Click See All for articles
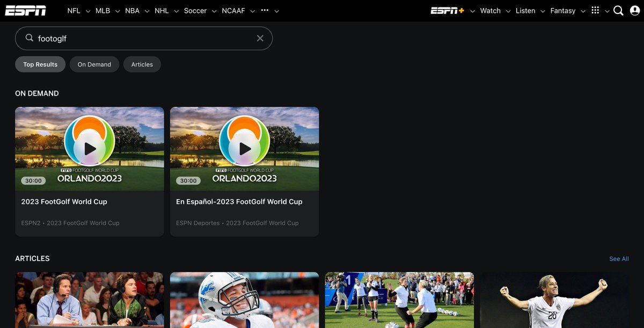Viewport: 644px width, 328px height. point(619,259)
